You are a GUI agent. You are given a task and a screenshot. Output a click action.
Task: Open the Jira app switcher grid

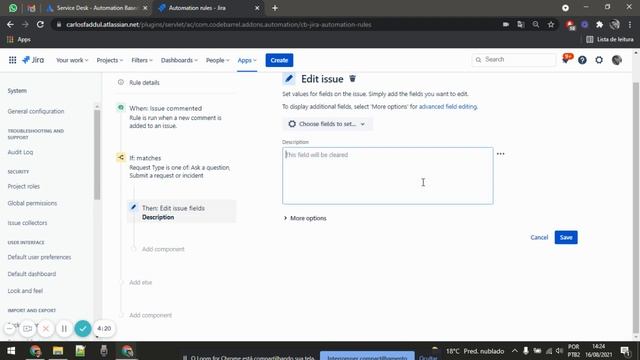(x=13, y=60)
